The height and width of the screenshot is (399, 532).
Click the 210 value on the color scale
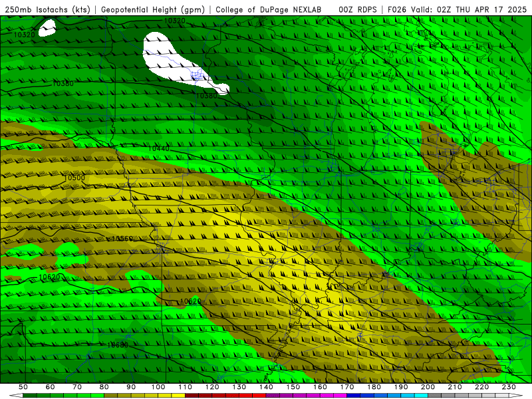(x=456, y=387)
